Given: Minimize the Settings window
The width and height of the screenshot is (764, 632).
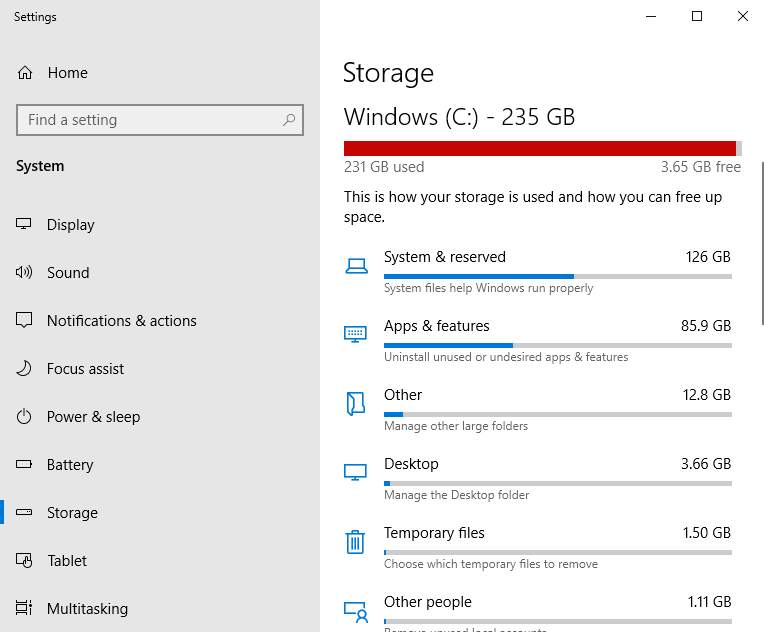Looking at the screenshot, I should 651,16.
